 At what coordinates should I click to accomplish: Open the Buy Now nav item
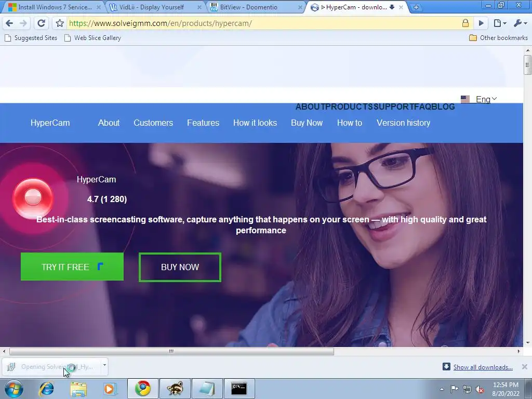pos(307,123)
